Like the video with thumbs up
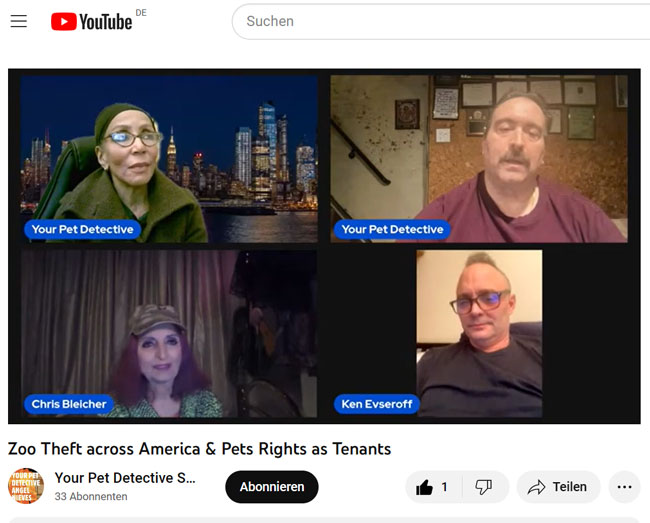This screenshot has height=523, width=650. coord(432,487)
